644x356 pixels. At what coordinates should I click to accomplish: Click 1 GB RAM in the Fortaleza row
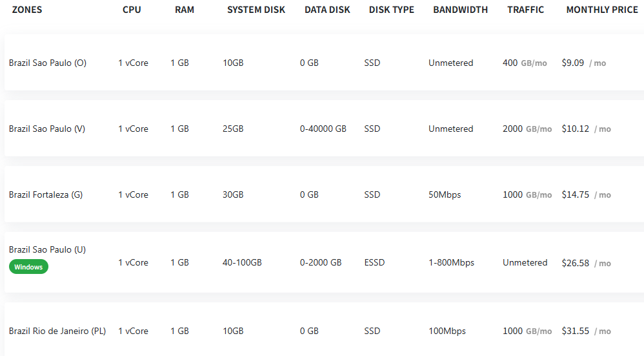[179, 194]
